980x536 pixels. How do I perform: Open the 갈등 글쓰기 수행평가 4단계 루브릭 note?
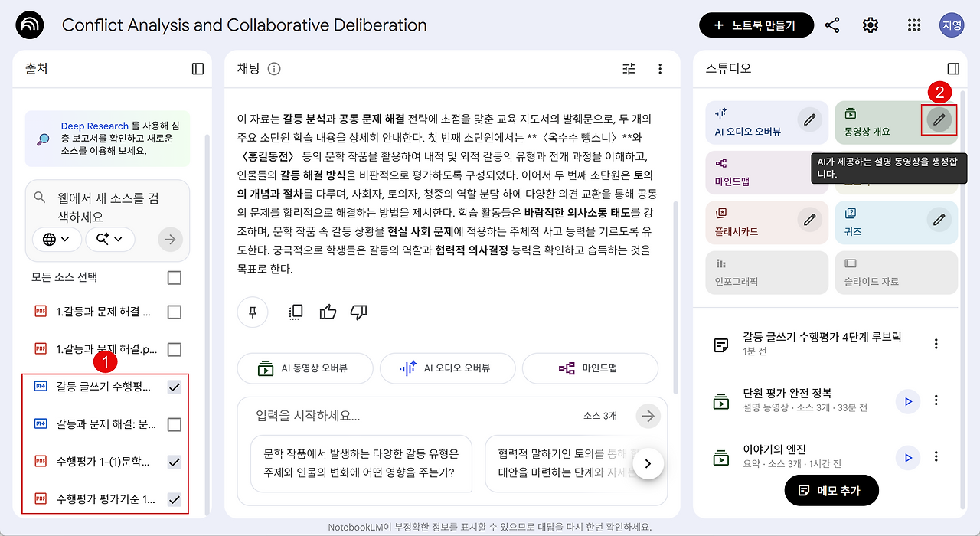pos(822,337)
